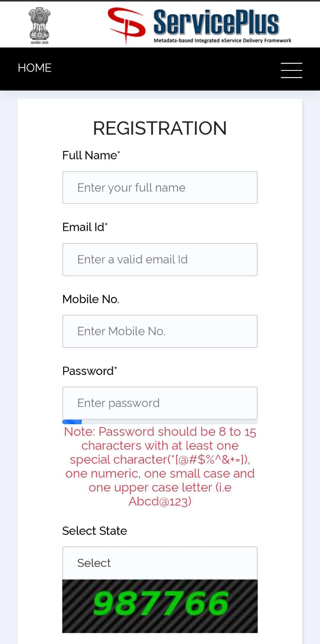Click the 987766 captcha image
320x644 pixels.
[160, 606]
